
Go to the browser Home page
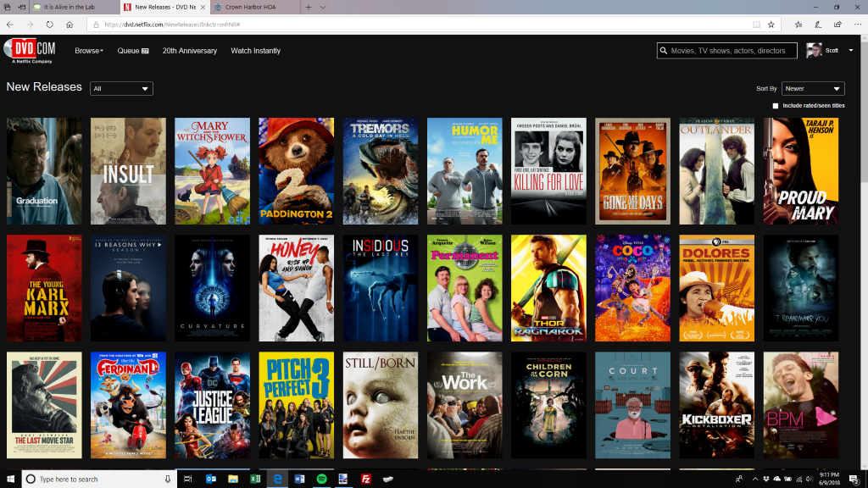click(x=70, y=25)
